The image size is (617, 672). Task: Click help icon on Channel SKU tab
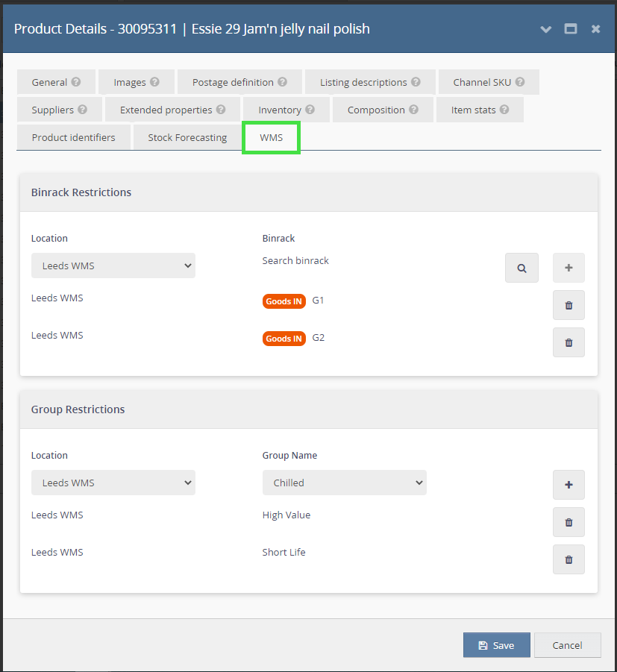click(519, 82)
